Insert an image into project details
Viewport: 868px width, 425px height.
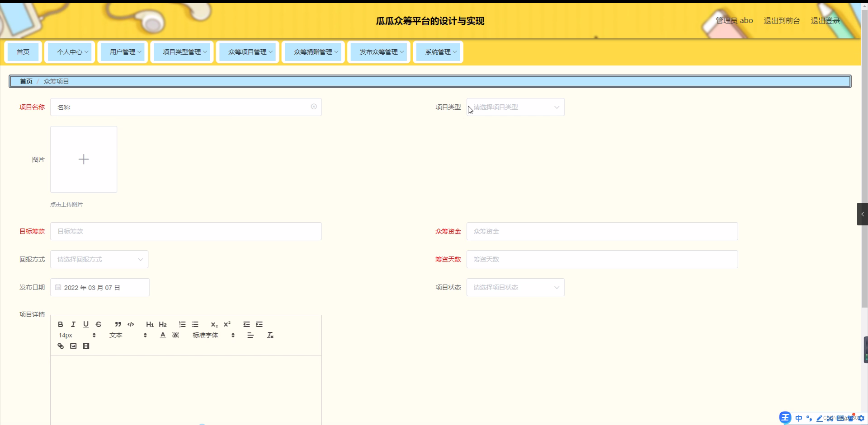[x=73, y=346]
